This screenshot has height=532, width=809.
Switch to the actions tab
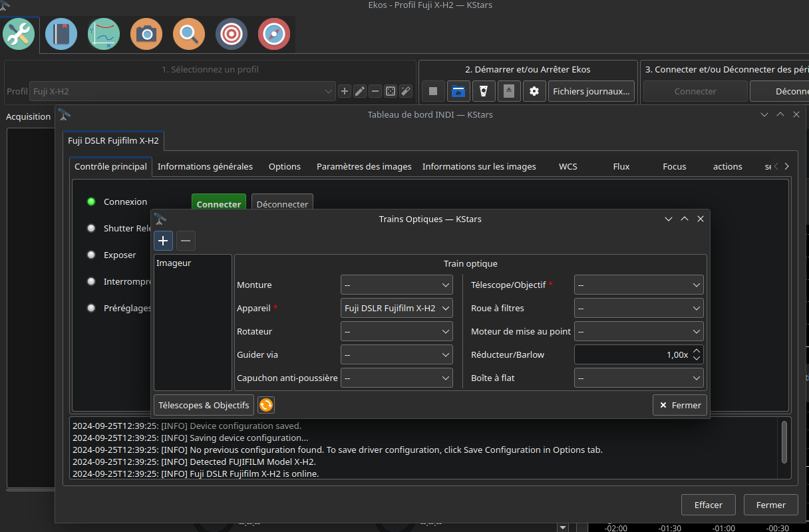[728, 166]
